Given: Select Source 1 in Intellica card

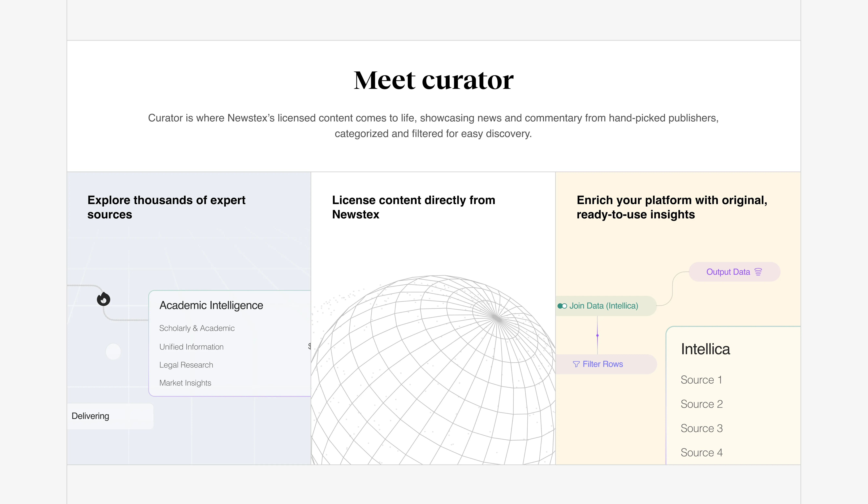Looking at the screenshot, I should pyautogui.click(x=701, y=380).
